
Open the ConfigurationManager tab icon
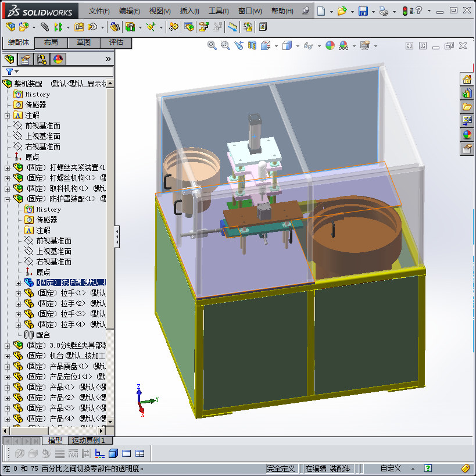(x=42, y=59)
